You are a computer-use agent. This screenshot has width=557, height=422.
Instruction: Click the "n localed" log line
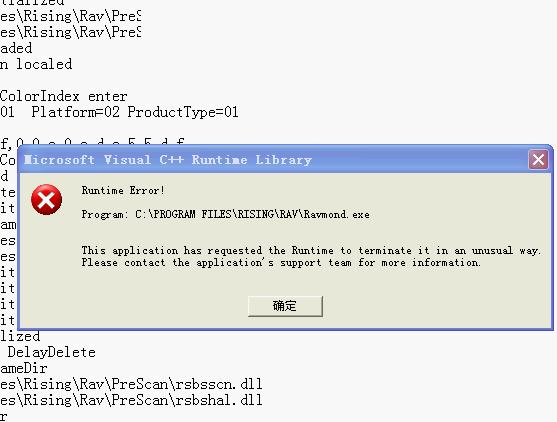coord(36,64)
